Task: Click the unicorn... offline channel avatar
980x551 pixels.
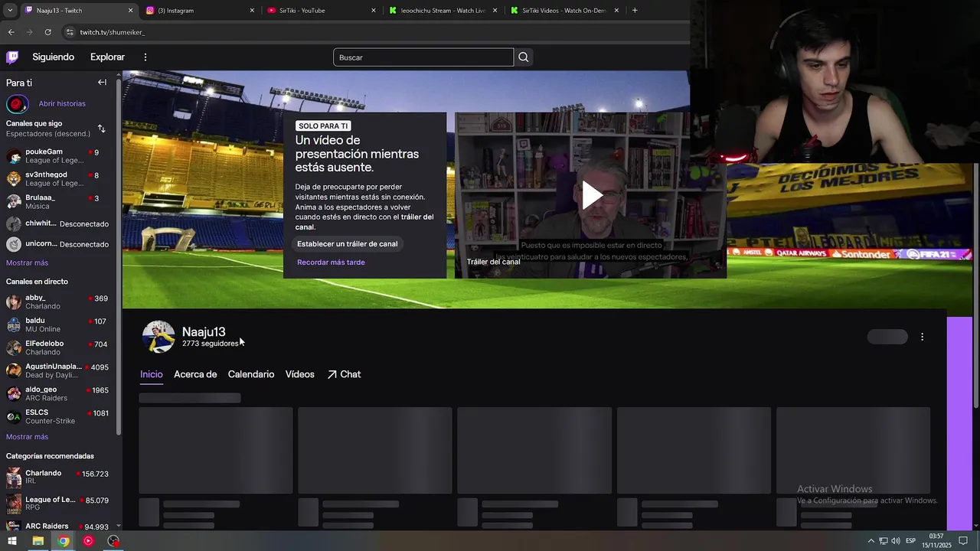Action: pyautogui.click(x=13, y=245)
